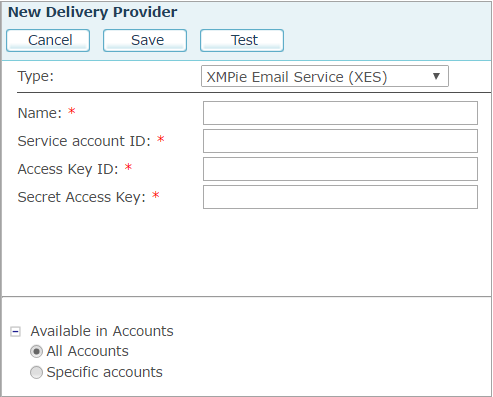This screenshot has height=397, width=493.
Task: Choose the Specific accounts option
Action: click(x=36, y=372)
